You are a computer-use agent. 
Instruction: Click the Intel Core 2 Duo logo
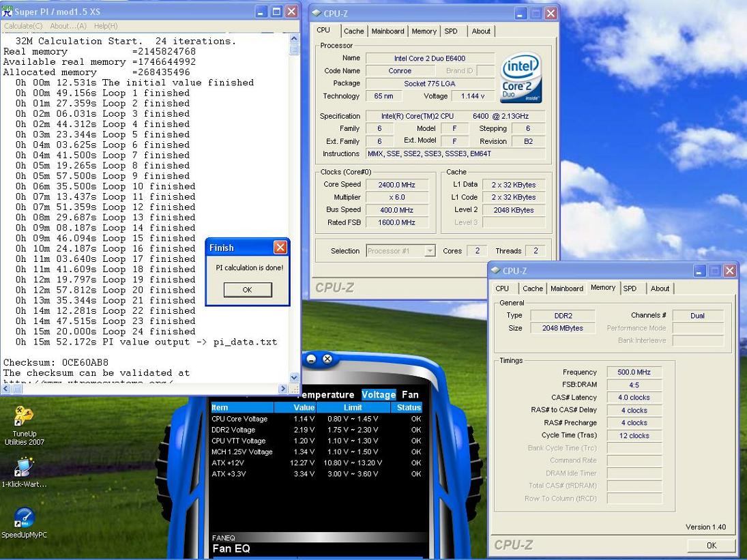coord(521,77)
